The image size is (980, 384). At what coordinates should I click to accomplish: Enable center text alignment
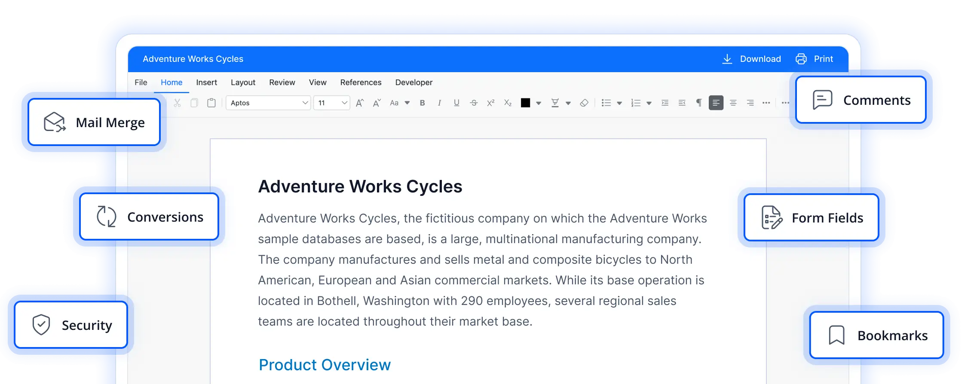click(733, 103)
